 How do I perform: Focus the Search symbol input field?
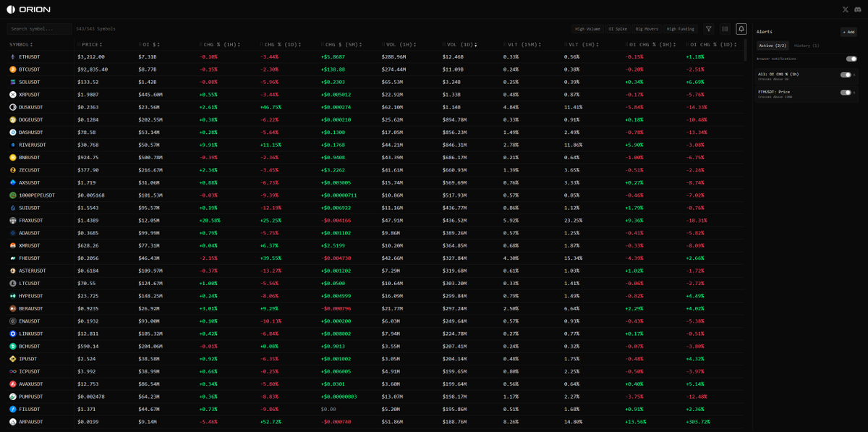pyautogui.click(x=39, y=29)
